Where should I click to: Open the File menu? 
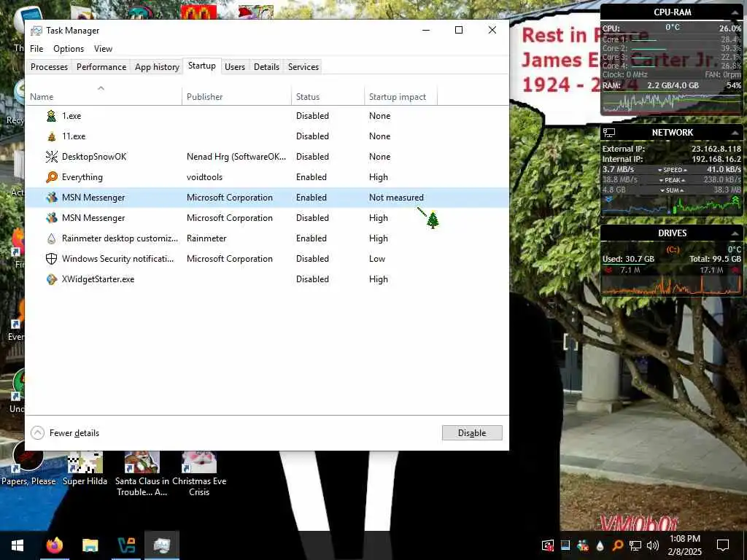[x=36, y=49]
